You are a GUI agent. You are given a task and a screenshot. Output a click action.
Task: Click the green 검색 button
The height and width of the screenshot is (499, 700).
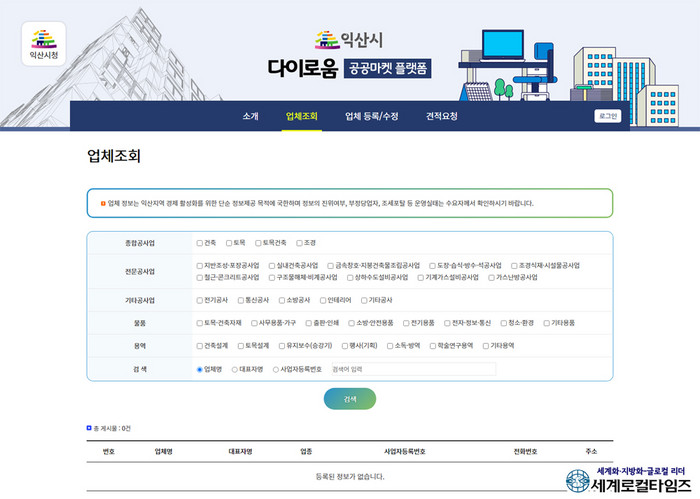click(350, 398)
